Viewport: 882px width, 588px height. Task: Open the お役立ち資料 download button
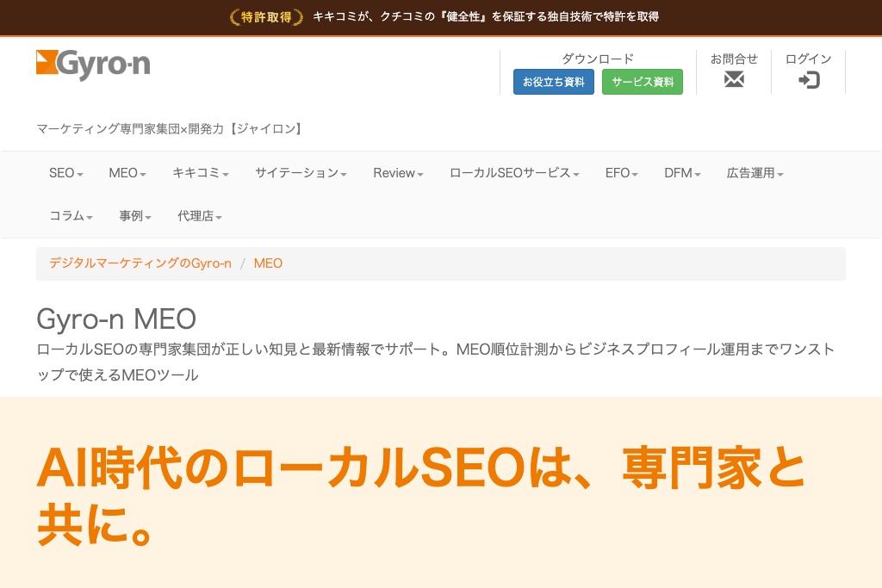553,82
